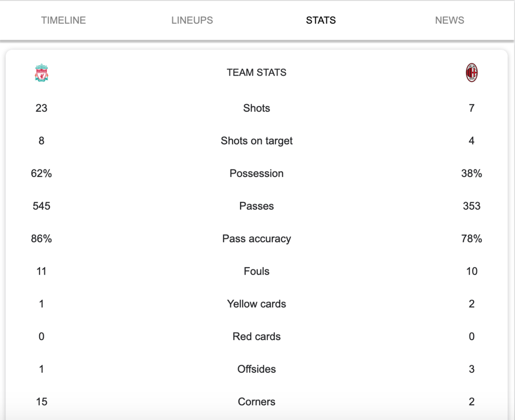Click the Shots stat label
515x420 pixels.
256,108
